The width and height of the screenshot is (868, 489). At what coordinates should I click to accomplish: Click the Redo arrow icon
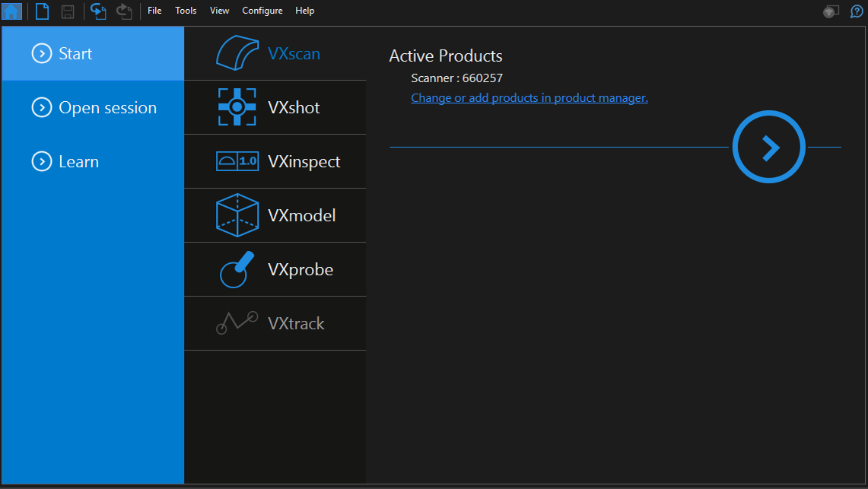[124, 11]
